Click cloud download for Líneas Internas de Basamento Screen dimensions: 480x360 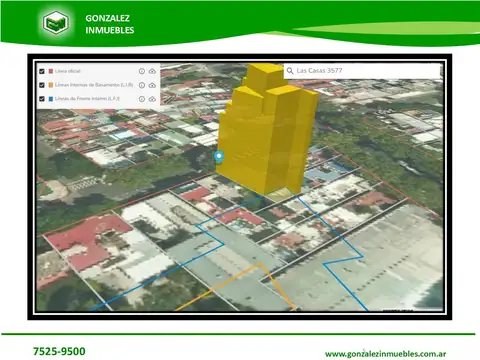[152, 85]
